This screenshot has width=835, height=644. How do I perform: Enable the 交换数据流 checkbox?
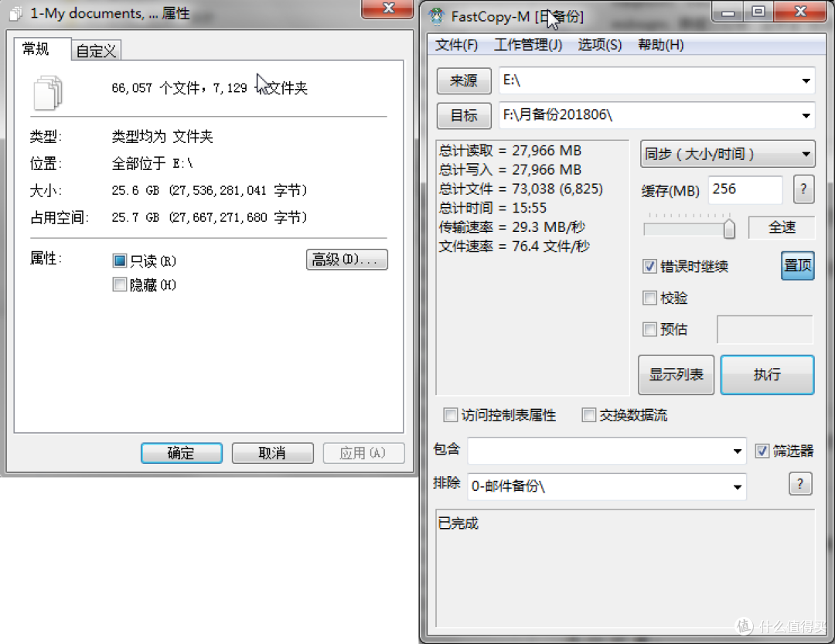click(588, 415)
